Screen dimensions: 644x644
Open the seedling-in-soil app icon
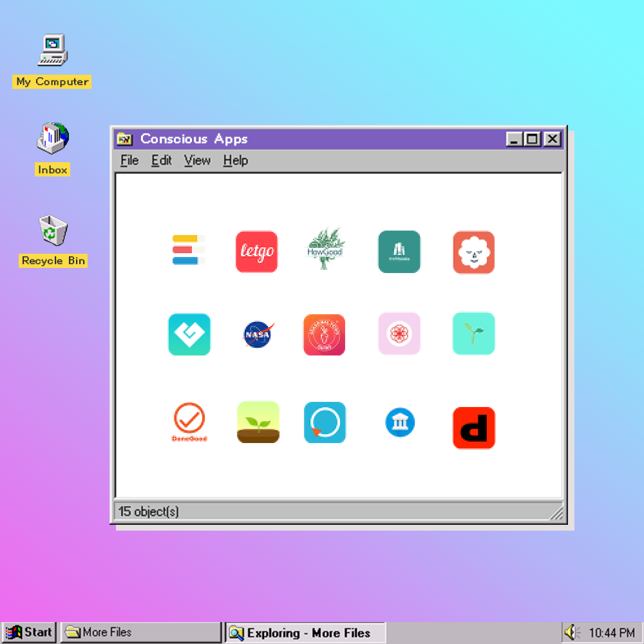(258, 422)
